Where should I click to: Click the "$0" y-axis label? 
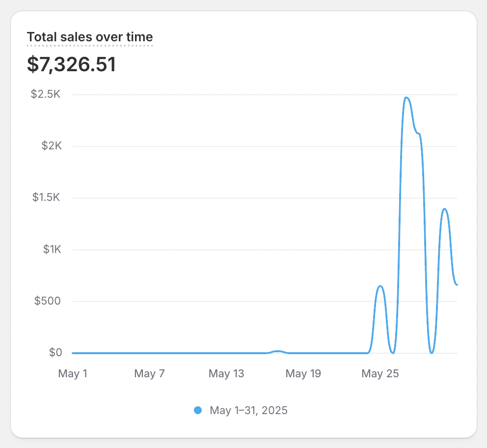55,352
